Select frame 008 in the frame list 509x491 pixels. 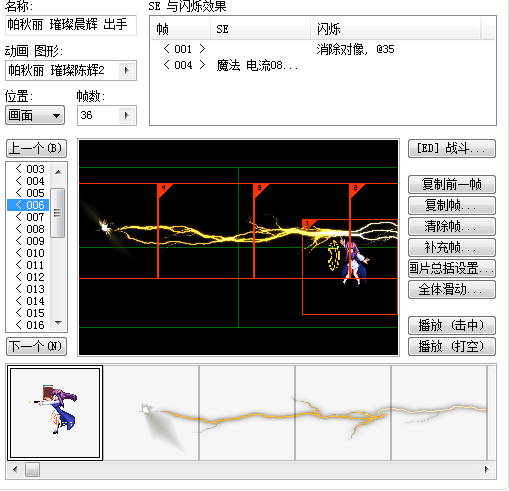29,229
